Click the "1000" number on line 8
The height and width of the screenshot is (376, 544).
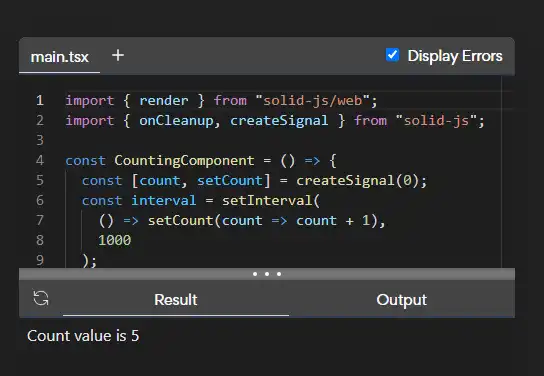115,240
